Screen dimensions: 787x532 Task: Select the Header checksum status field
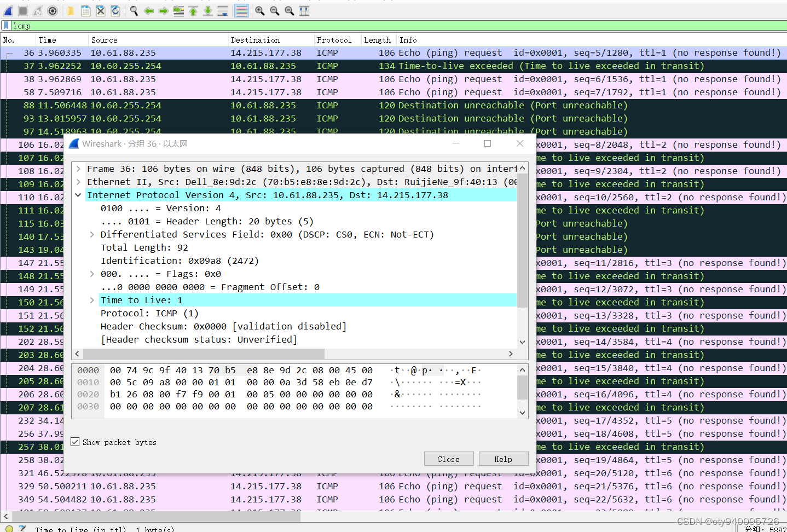[199, 339]
